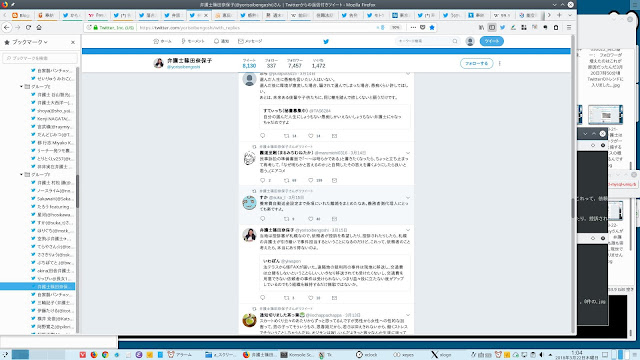The width and height of the screenshot is (640, 360).
Task: Click the blue ツイート compose button
Action: 491,41
